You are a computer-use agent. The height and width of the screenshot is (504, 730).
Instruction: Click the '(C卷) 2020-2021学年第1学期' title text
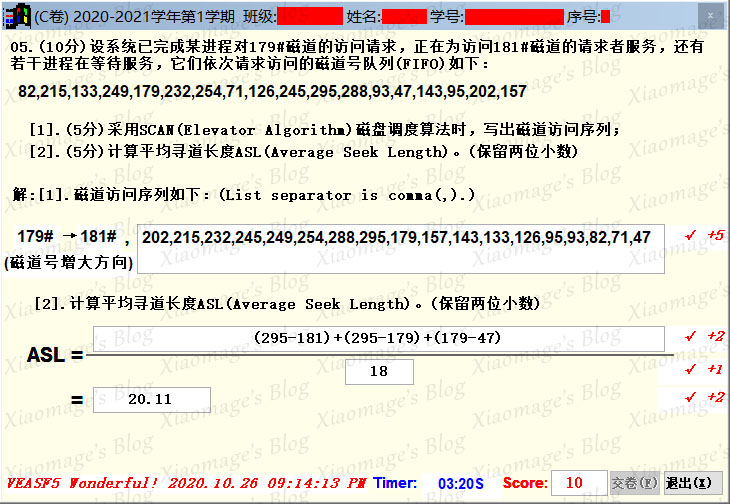click(x=135, y=17)
